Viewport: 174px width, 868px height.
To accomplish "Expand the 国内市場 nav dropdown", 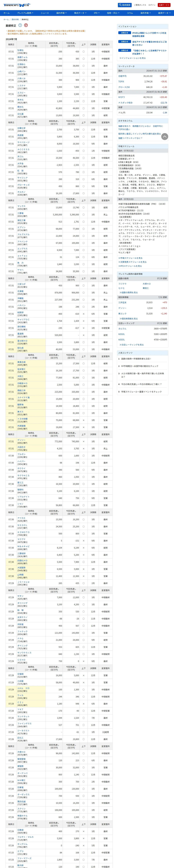I will coord(61,13).
